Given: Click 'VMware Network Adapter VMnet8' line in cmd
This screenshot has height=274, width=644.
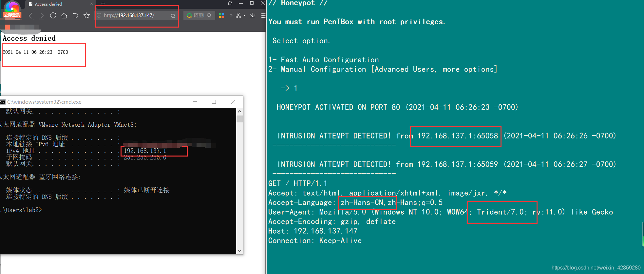Looking at the screenshot, I should 87,125.
